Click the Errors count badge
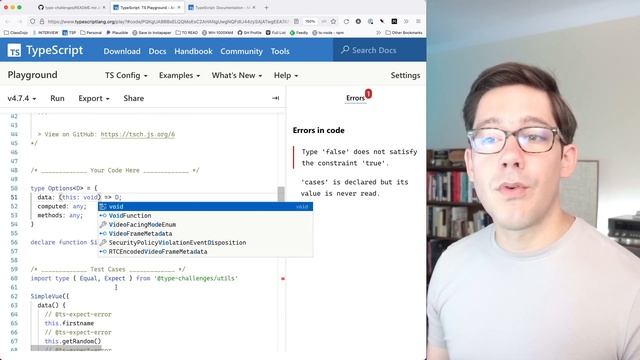 click(x=368, y=94)
